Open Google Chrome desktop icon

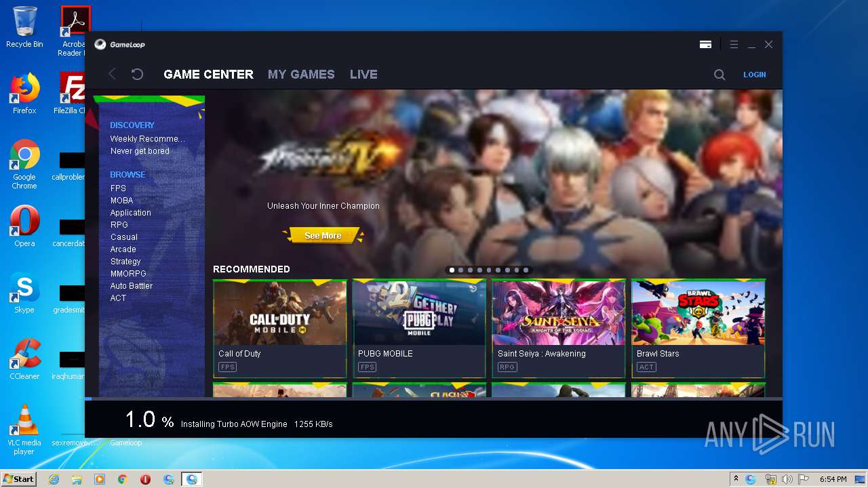(x=24, y=165)
